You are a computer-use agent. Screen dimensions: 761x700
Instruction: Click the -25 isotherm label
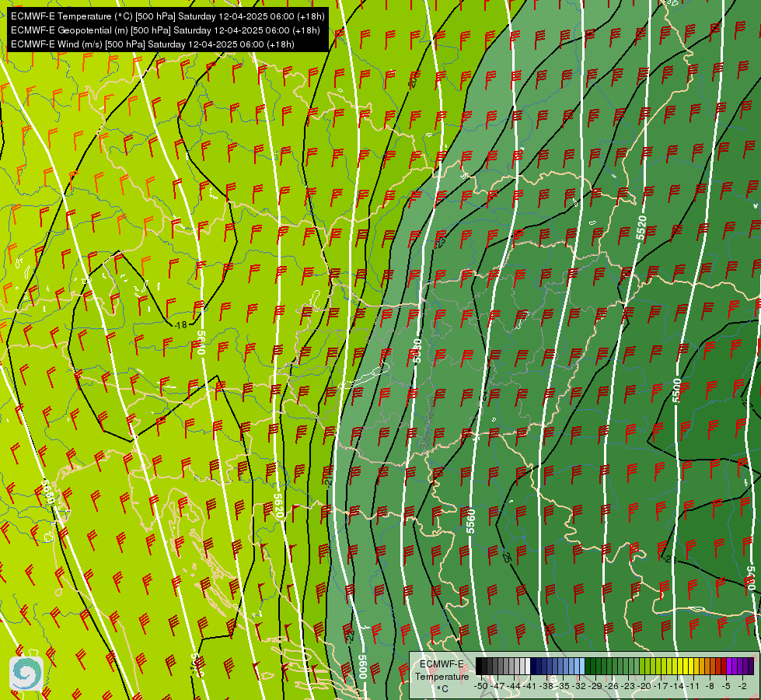(x=506, y=557)
